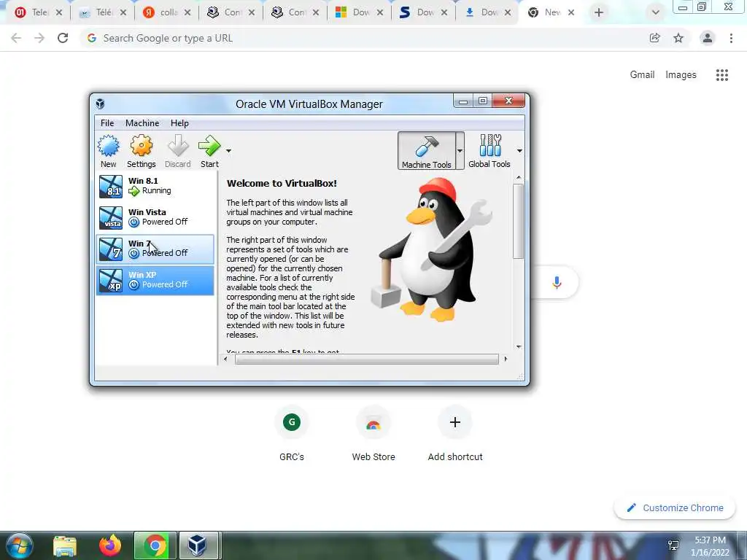Open the Windows Start button
747x560 pixels.
(19, 545)
